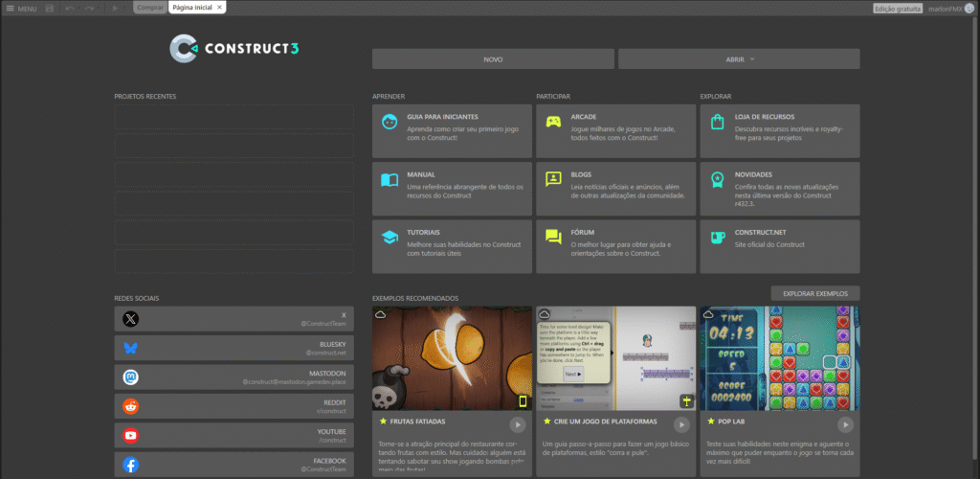Open @construct.net Bluesky handle
This screenshot has height=479, width=980.
pyautogui.click(x=325, y=353)
